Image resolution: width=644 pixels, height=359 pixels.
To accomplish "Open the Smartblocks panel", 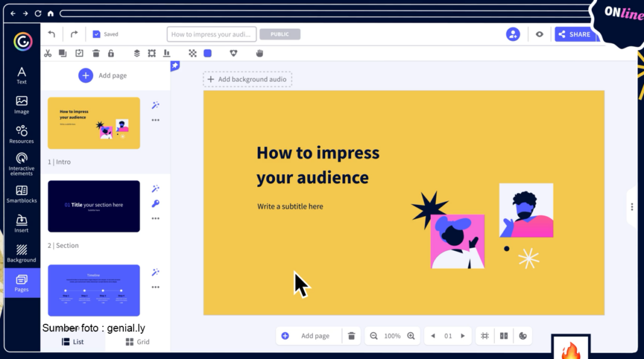I will pyautogui.click(x=21, y=194).
